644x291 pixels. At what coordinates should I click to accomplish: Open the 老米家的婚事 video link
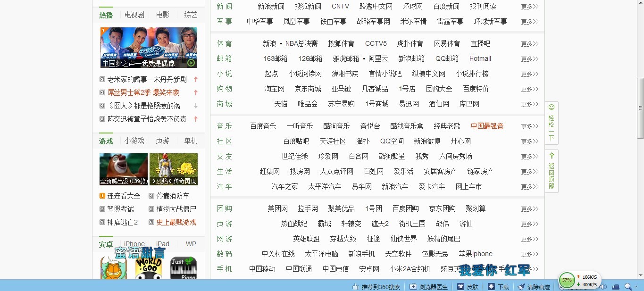(147, 79)
